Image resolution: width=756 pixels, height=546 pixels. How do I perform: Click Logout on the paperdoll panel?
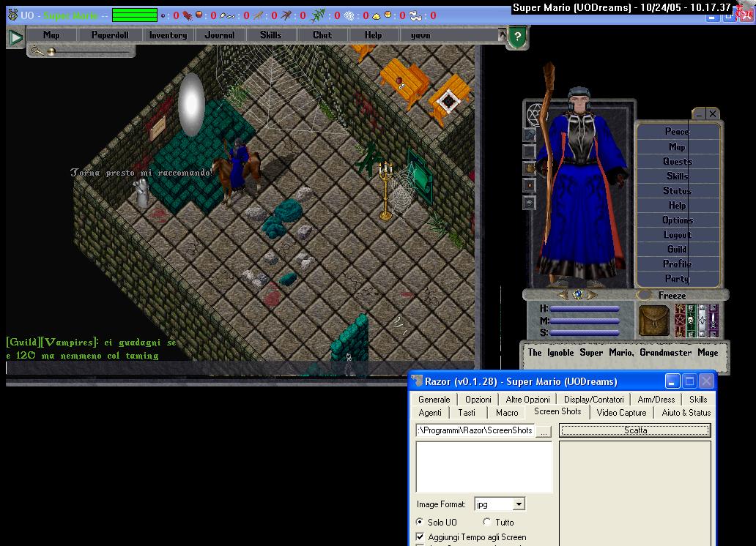pos(678,235)
